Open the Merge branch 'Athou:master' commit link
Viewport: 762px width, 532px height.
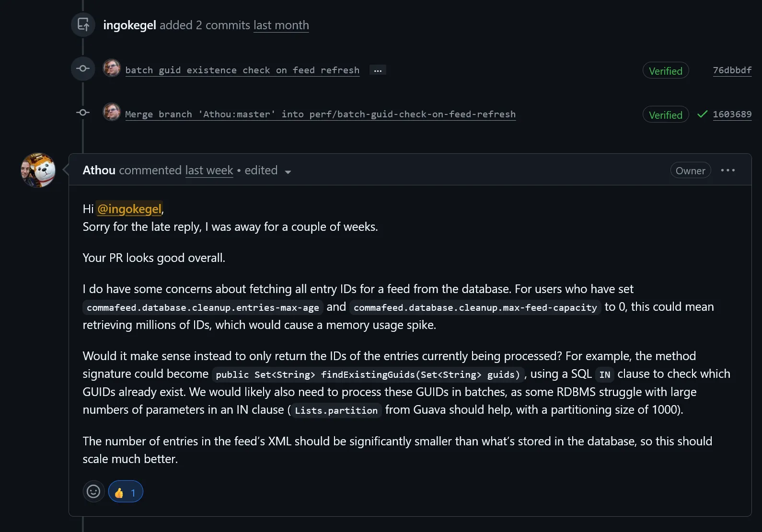pyautogui.click(x=320, y=114)
